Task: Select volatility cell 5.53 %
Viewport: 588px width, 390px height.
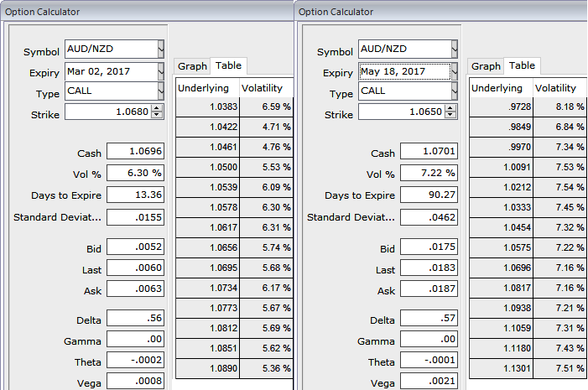Action: (x=266, y=167)
